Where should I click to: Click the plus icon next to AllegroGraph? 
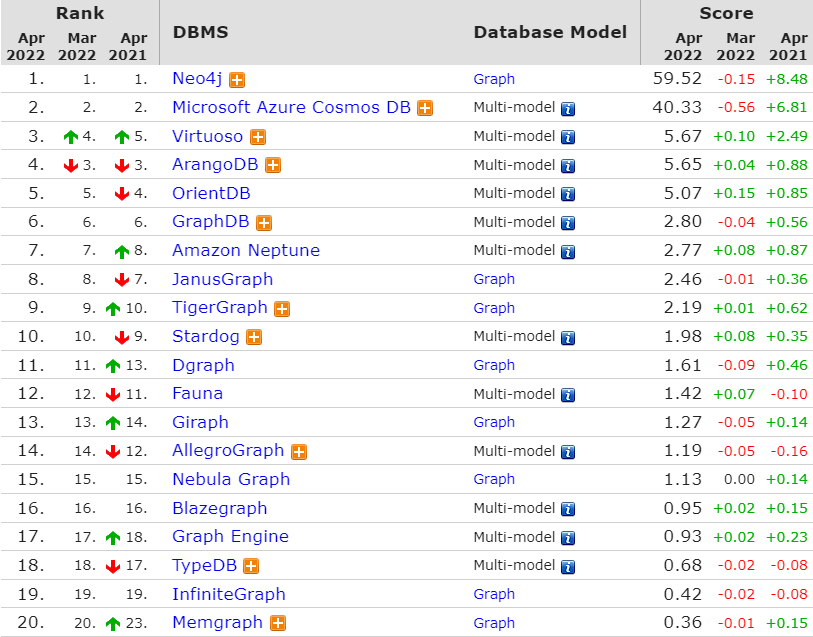(299, 452)
